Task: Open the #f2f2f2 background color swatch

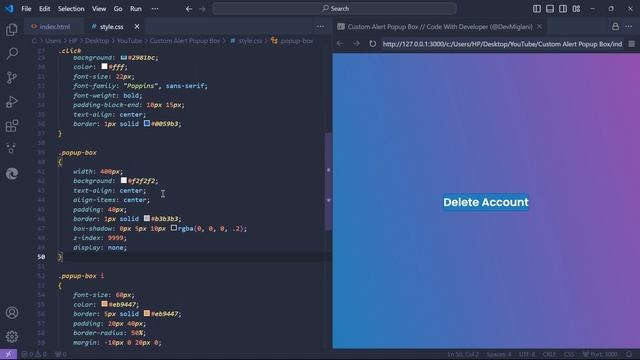Action: [124, 180]
